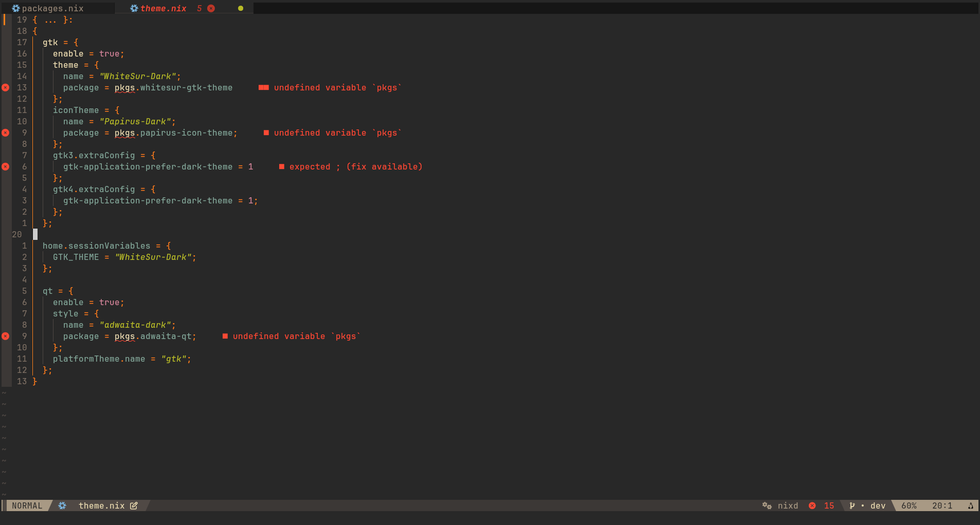The width and height of the screenshot is (980, 525).
Task: Click the red error icon on theme.nix tab
Action: 211,8
